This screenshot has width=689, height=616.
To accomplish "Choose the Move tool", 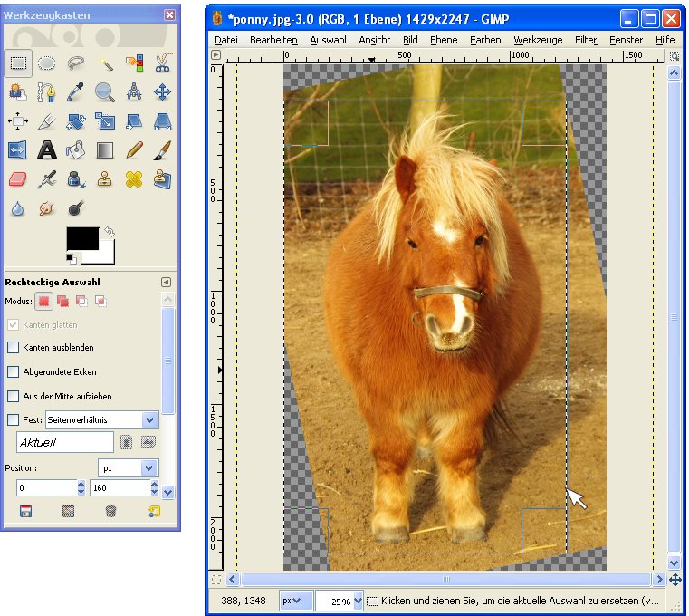I will coord(162,91).
